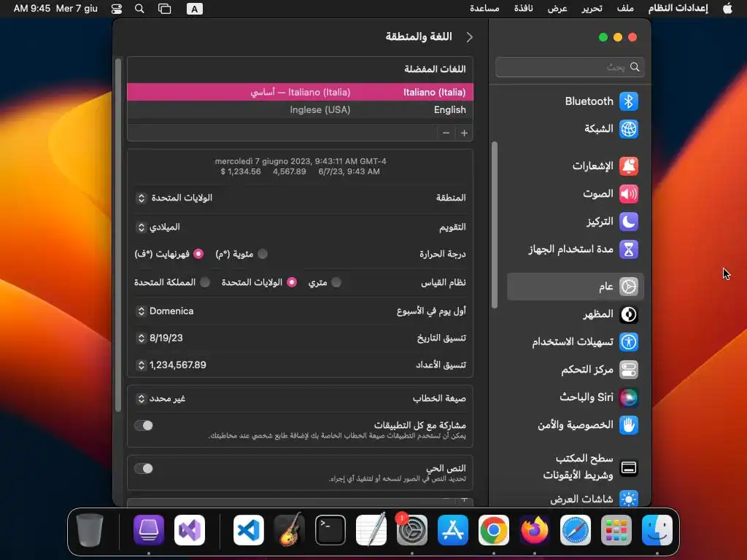Remove selected language with minus button
Screen dimensions: 747x560
click(446, 133)
